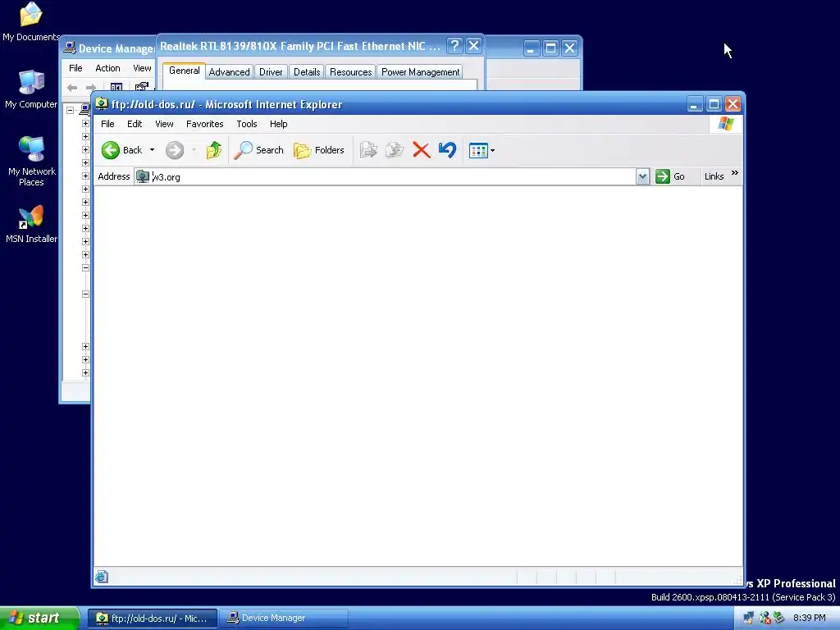Select the My Documents desktop icon

point(31,22)
